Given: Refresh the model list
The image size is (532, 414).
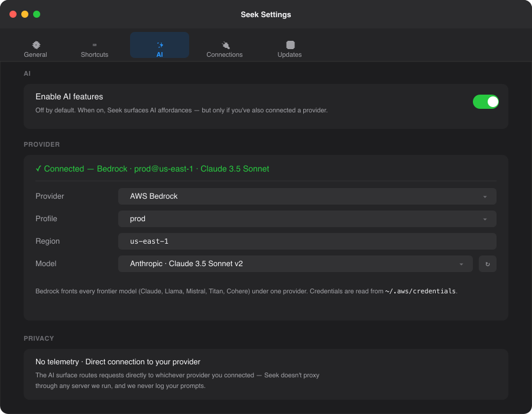Looking at the screenshot, I should point(488,264).
